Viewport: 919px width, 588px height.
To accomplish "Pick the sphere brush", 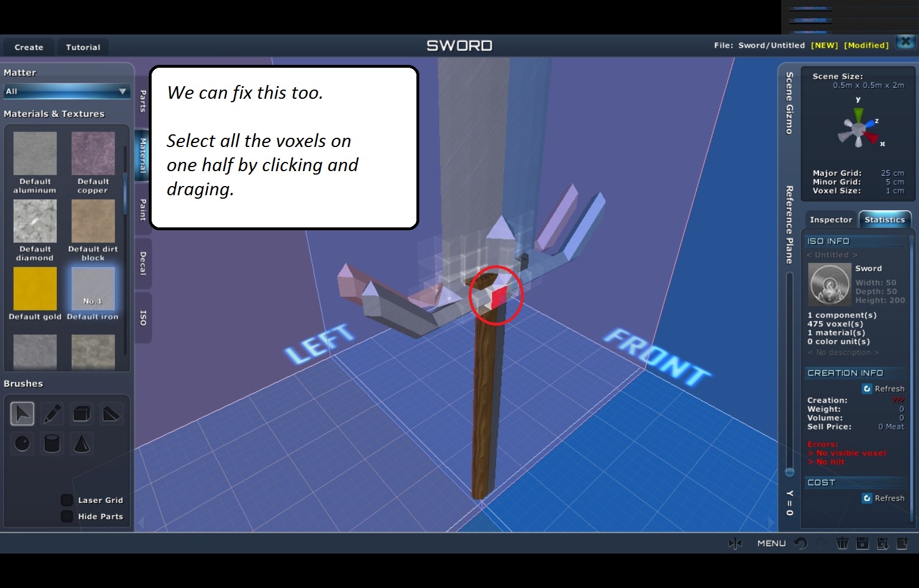I will [22, 443].
